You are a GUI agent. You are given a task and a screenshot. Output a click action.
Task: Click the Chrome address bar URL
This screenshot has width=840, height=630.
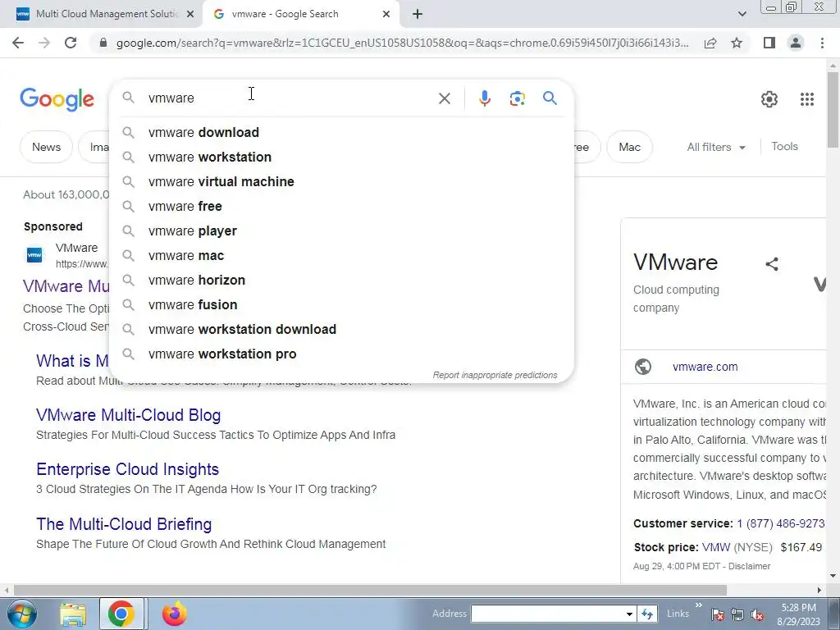pyautogui.click(x=402, y=43)
